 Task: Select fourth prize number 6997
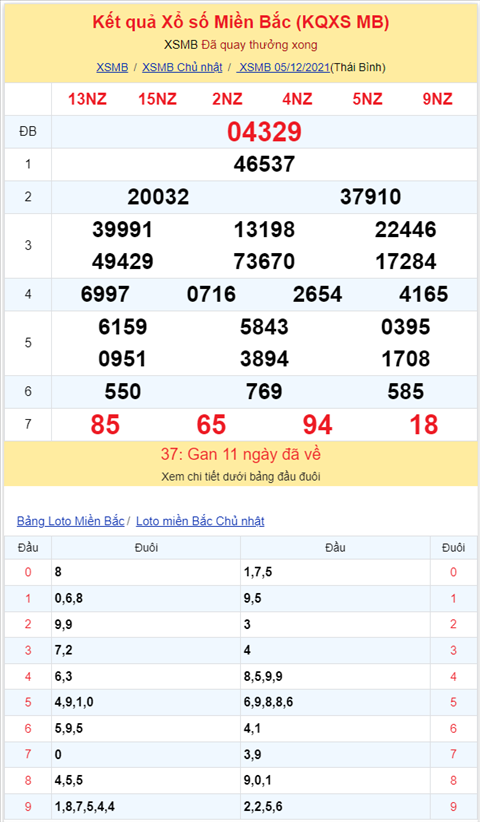pyautogui.click(x=105, y=294)
